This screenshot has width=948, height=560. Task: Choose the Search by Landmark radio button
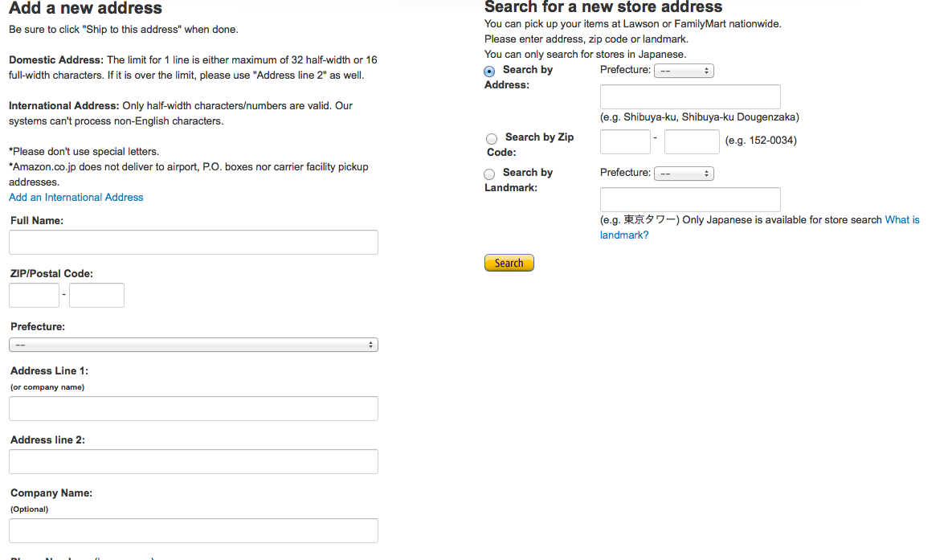[489, 174]
